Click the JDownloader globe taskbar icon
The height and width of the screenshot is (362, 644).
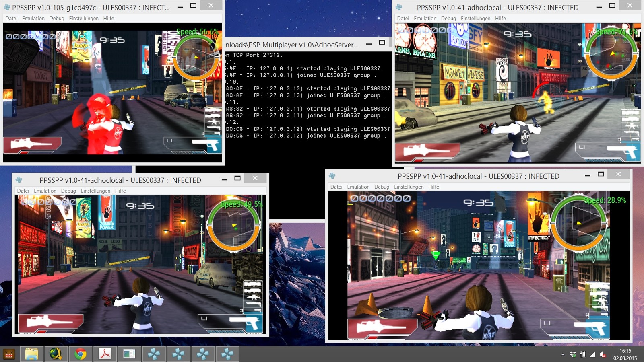click(56, 354)
